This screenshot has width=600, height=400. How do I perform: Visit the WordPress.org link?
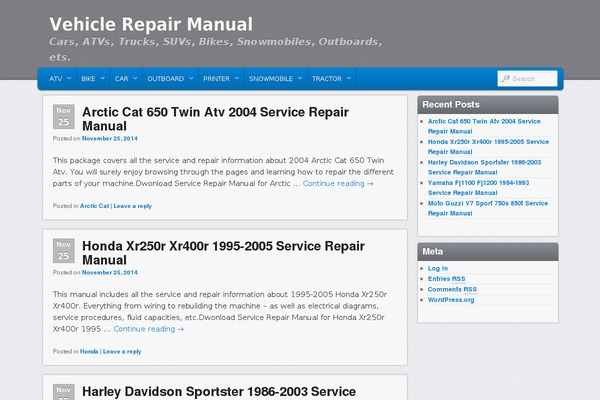(451, 300)
